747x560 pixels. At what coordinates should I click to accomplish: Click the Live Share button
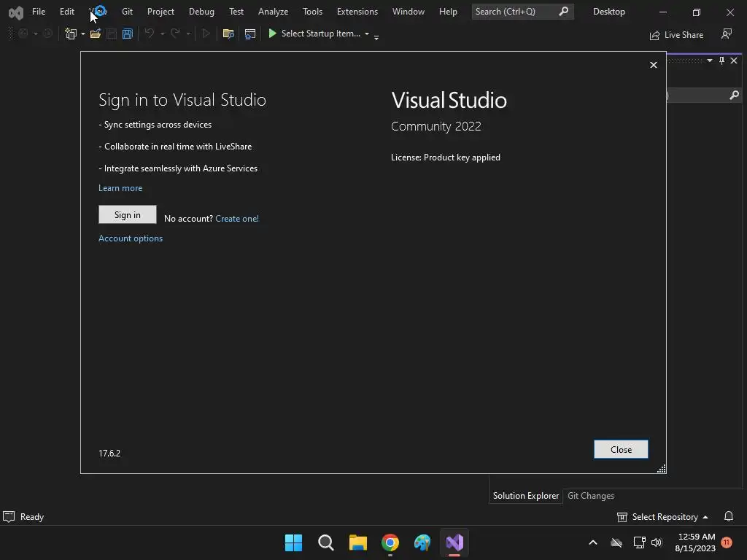(x=676, y=35)
